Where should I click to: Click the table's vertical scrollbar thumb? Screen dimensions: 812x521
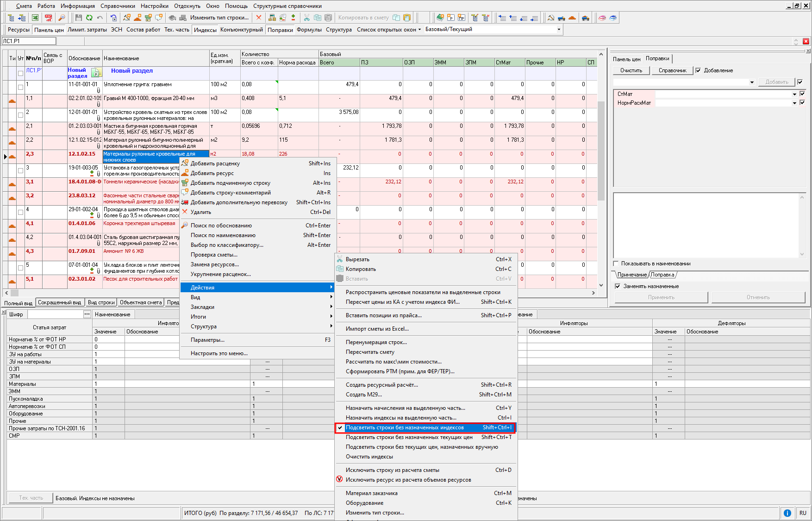[x=601, y=151]
